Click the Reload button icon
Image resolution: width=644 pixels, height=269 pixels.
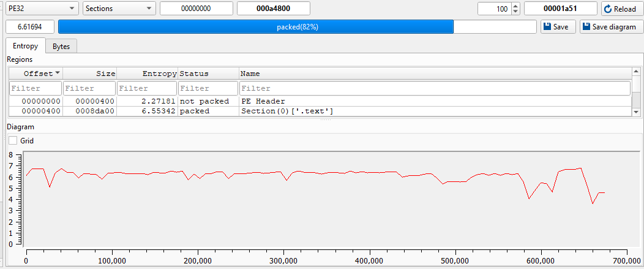click(x=608, y=9)
